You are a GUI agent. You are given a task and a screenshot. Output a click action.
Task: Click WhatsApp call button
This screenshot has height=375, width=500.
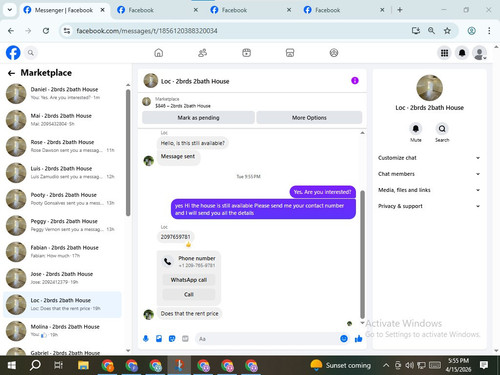click(189, 280)
